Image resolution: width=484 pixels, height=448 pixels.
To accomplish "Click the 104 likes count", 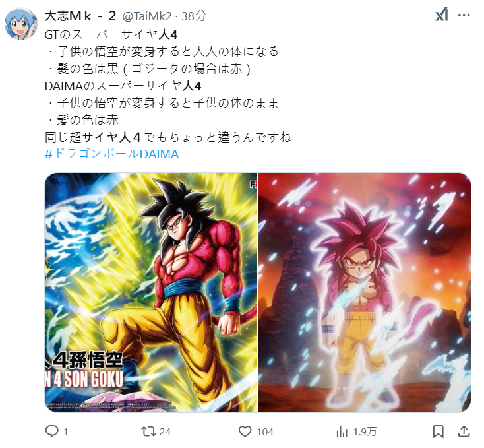I will click(265, 432).
